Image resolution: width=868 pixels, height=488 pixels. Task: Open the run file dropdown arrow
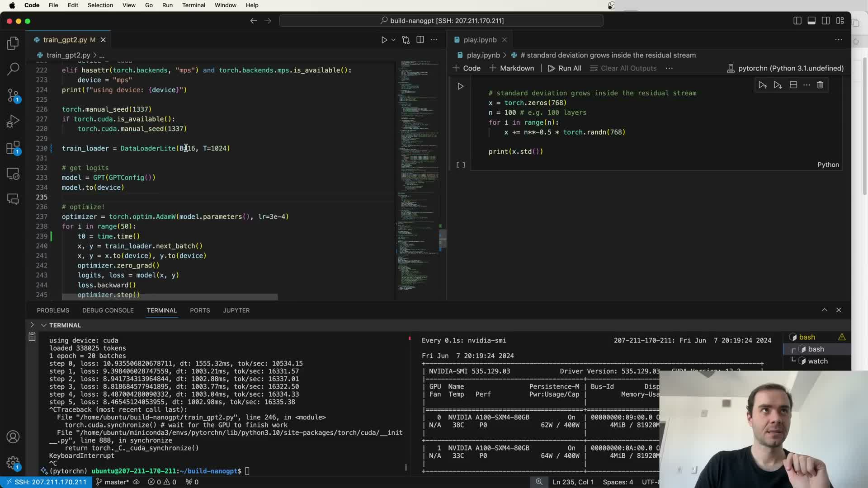pos(393,40)
